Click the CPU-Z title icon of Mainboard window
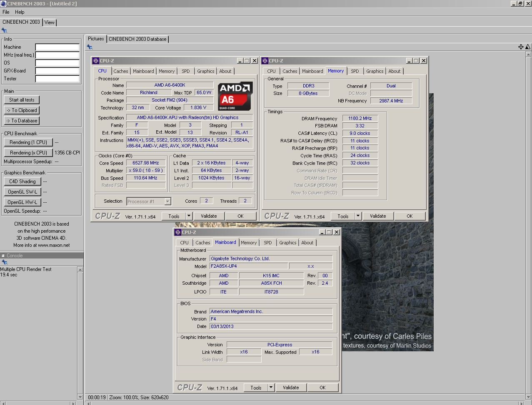 click(x=178, y=232)
